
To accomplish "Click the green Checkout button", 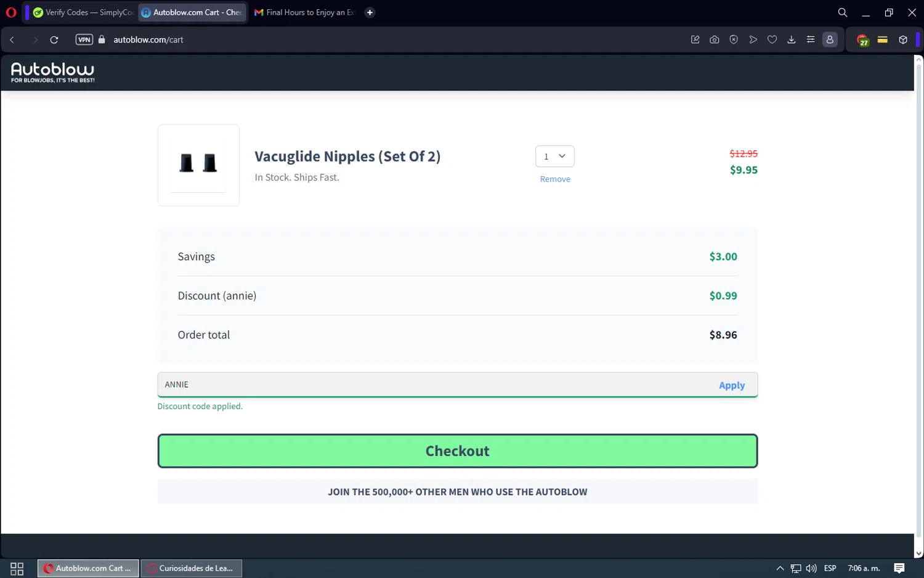I will (458, 451).
